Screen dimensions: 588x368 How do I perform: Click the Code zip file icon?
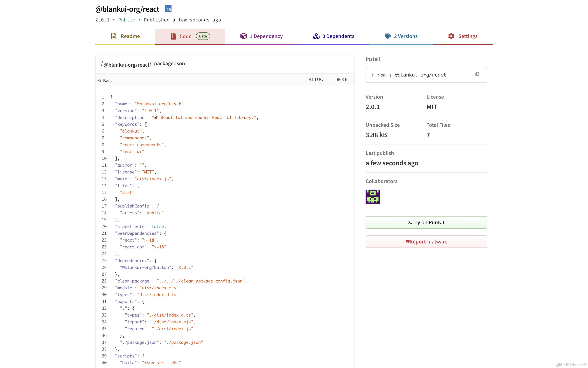click(x=173, y=36)
